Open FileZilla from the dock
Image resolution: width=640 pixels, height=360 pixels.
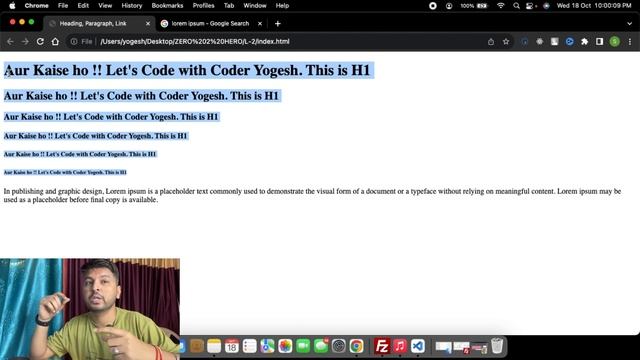click(382, 346)
